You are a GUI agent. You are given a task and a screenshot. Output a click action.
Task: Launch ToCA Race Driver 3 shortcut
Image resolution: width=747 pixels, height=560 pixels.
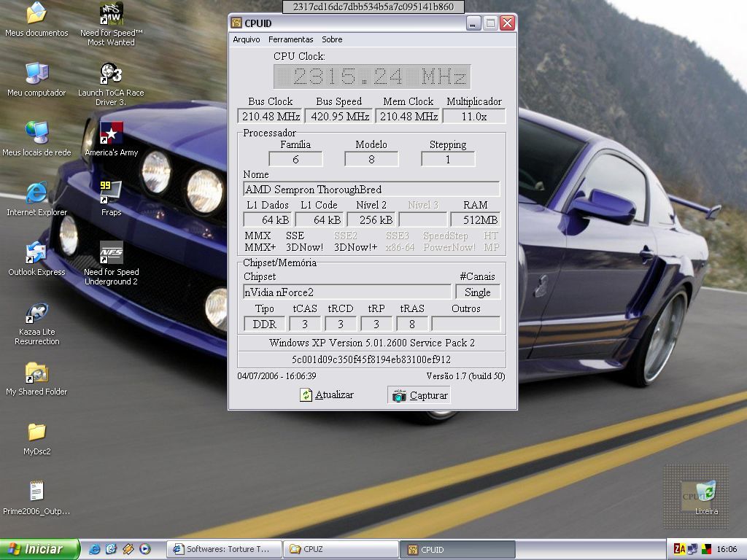click(x=111, y=74)
